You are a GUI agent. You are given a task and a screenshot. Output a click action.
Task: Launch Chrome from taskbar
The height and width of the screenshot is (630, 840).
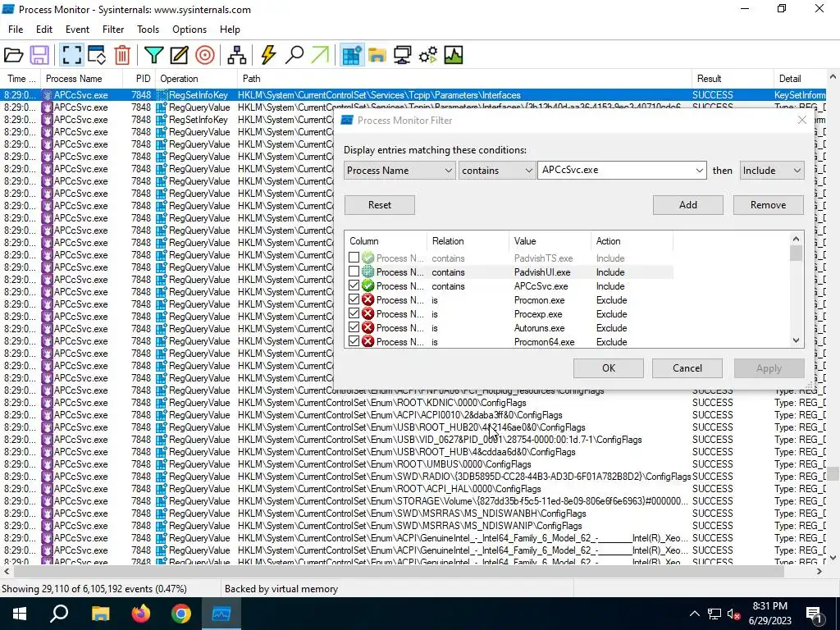[181, 614]
